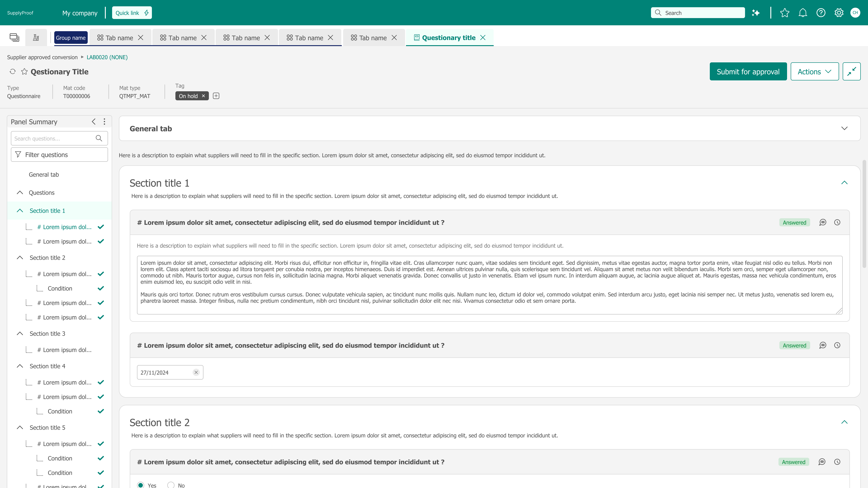The height and width of the screenshot is (488, 868).
Task: Remove the On hold tag
Action: pyautogui.click(x=203, y=96)
